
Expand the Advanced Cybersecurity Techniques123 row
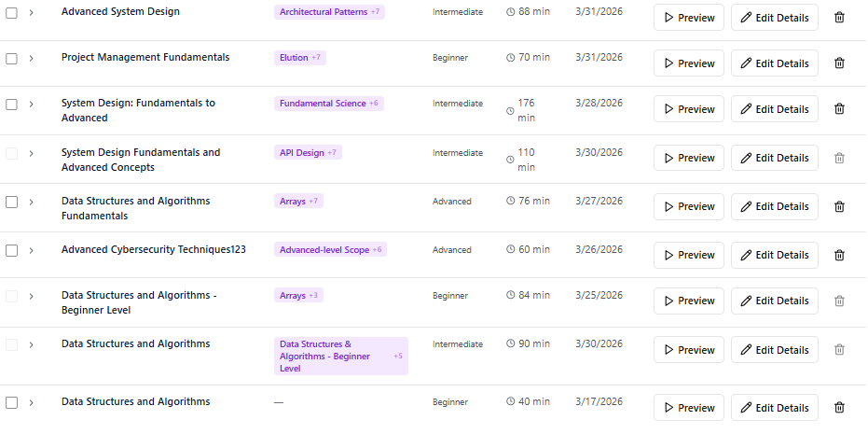tap(31, 250)
